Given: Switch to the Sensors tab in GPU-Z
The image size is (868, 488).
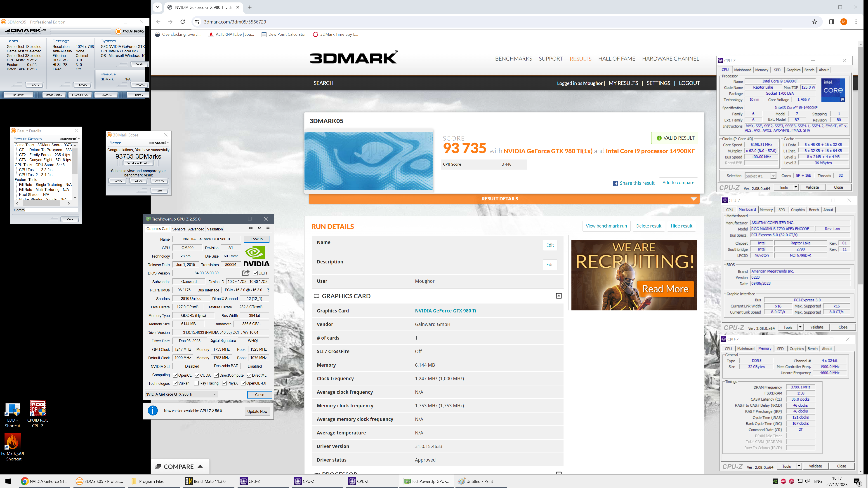Looking at the screenshot, I should [179, 229].
